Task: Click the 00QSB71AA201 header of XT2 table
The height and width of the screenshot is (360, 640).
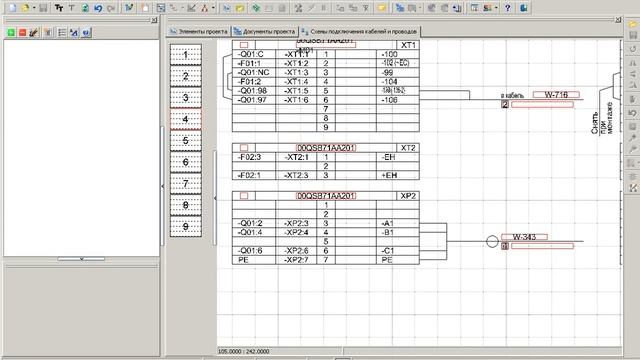Action: [x=326, y=147]
